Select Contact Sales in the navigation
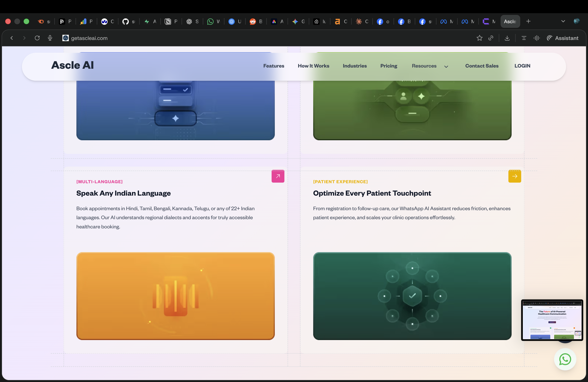 click(482, 66)
